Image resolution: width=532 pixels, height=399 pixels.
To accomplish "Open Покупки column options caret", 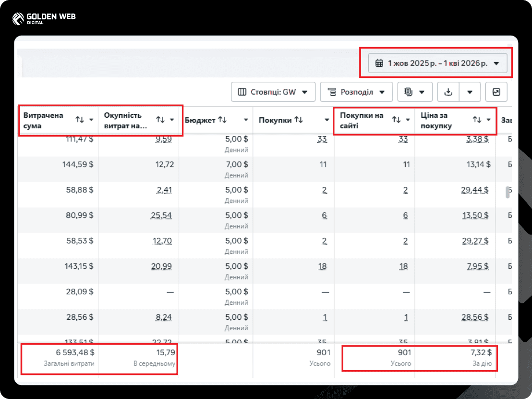I will (326, 120).
